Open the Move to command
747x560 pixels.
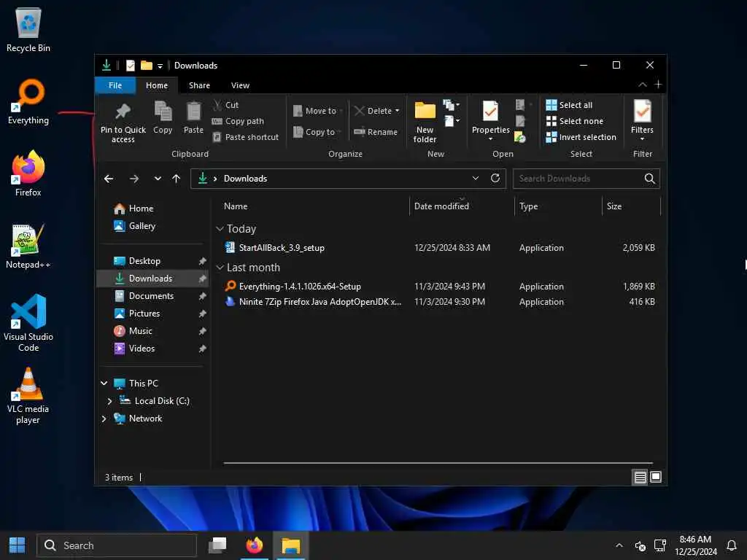[317, 111]
